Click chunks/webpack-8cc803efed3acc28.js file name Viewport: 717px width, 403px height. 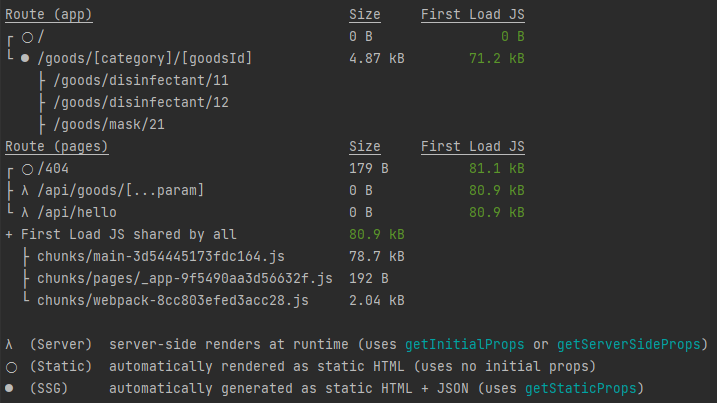pyautogui.click(x=173, y=301)
